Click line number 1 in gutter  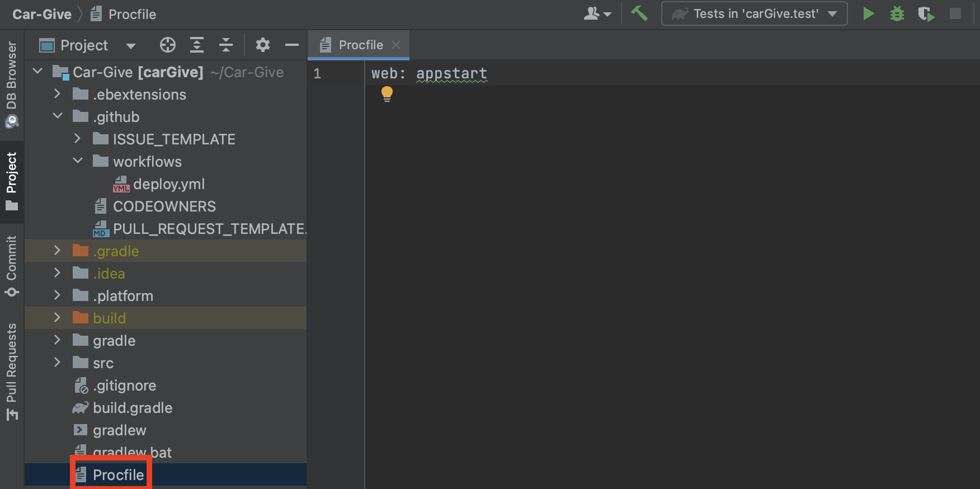pyautogui.click(x=317, y=73)
